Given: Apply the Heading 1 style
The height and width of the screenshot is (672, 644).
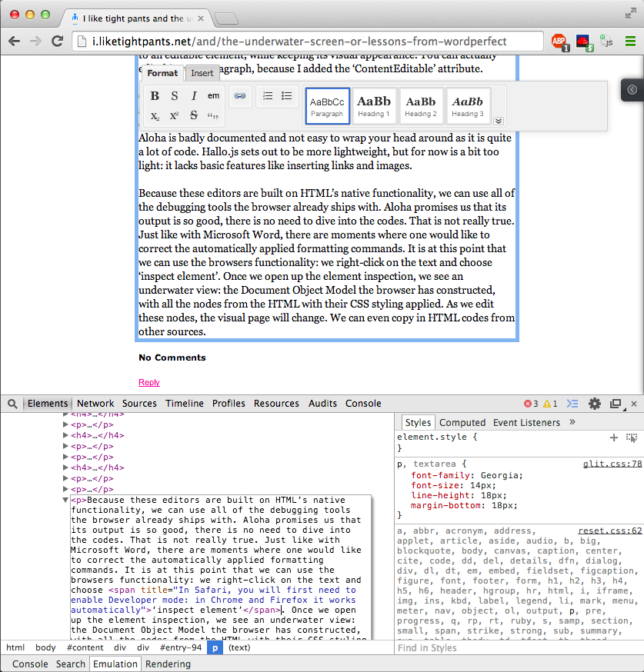Looking at the screenshot, I should pyautogui.click(x=374, y=106).
